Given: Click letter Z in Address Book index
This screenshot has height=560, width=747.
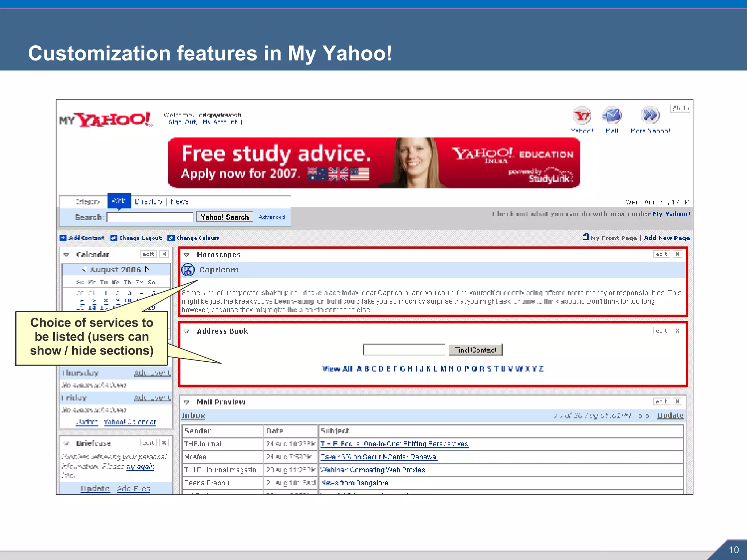Looking at the screenshot, I should pos(541,369).
